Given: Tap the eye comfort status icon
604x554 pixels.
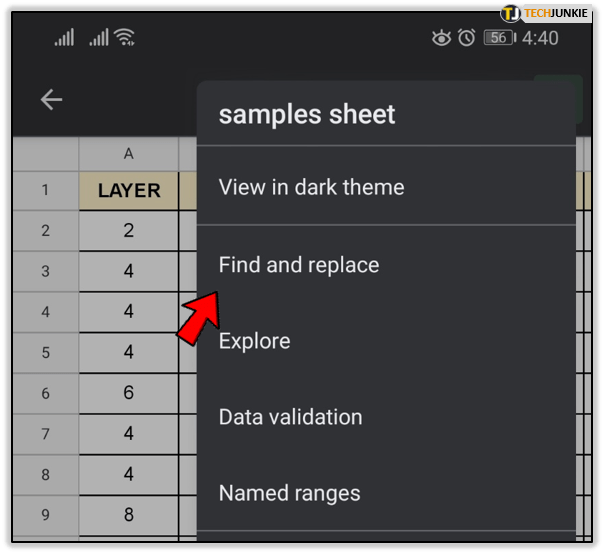Looking at the screenshot, I should point(441,38).
